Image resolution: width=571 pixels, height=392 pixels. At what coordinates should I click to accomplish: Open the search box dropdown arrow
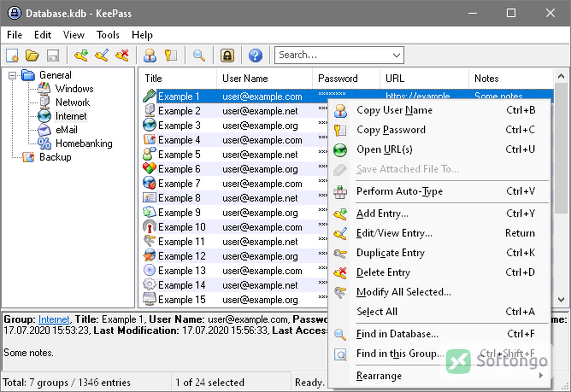pos(396,55)
